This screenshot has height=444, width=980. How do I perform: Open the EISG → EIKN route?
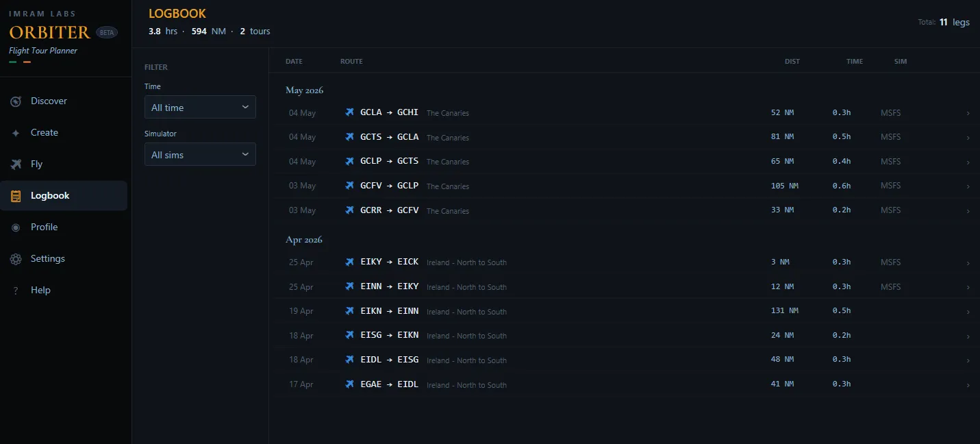pos(389,335)
